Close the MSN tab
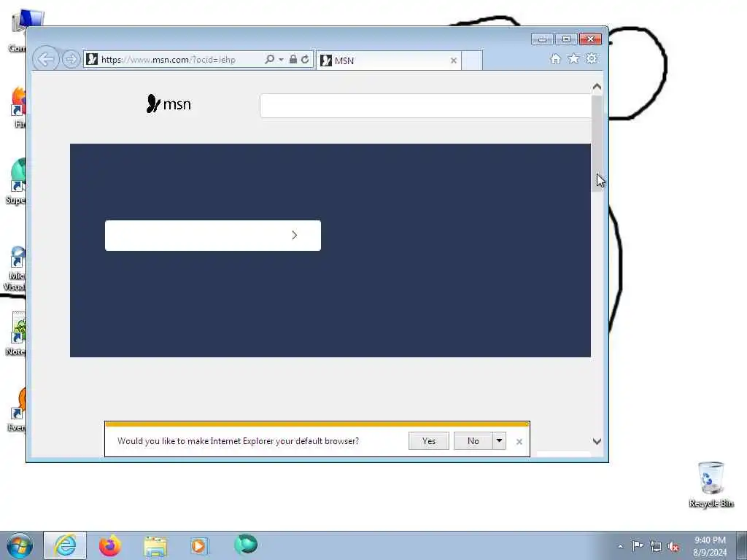 [x=454, y=61]
